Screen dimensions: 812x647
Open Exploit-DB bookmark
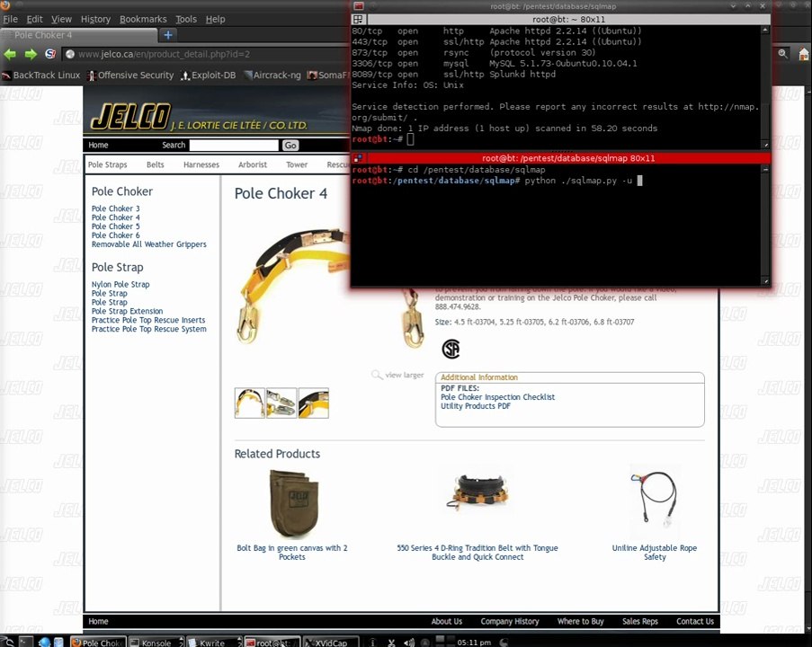click(209, 75)
